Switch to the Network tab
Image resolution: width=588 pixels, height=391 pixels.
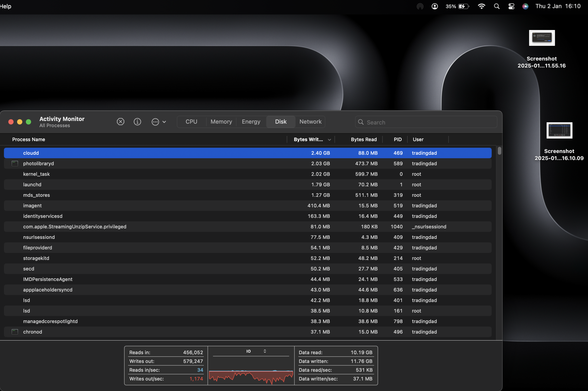(x=310, y=122)
